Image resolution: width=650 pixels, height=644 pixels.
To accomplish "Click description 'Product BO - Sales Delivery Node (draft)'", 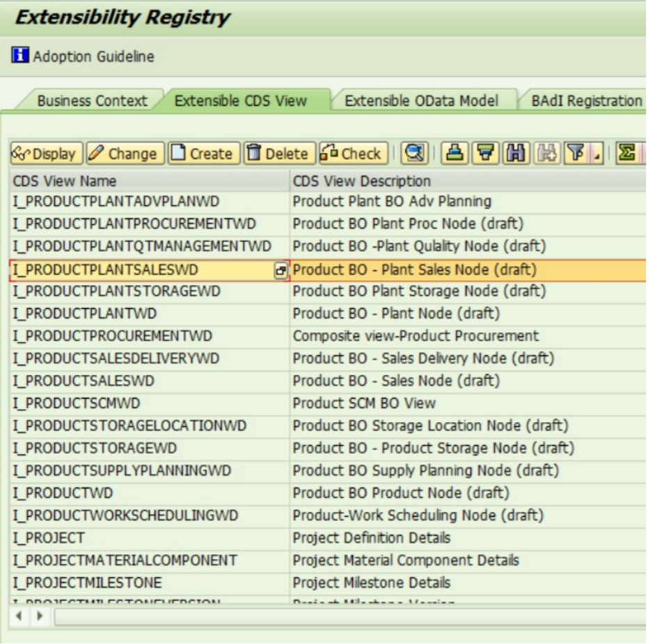I will [423, 359].
